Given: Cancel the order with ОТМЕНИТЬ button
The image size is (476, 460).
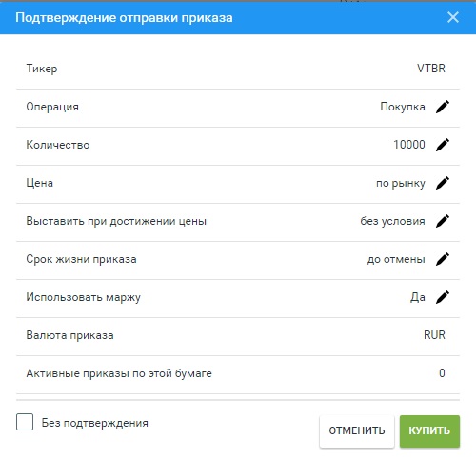Looking at the screenshot, I should pos(357,431).
